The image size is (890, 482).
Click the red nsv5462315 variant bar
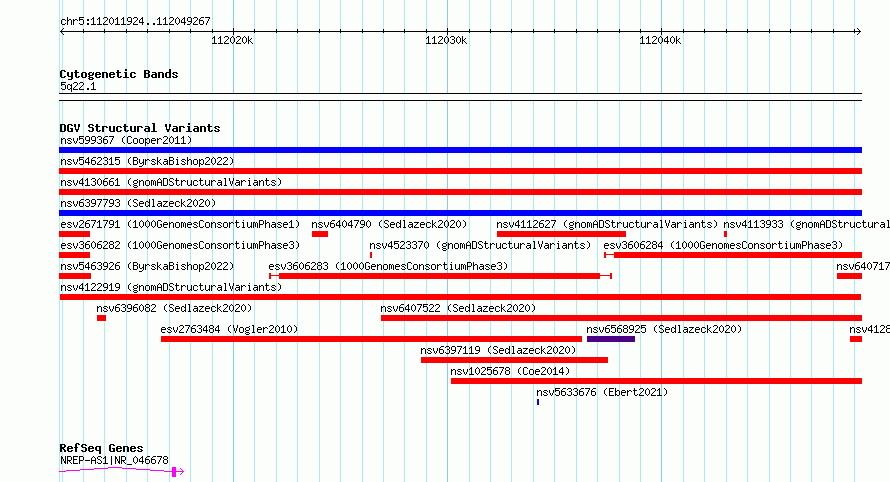point(460,171)
